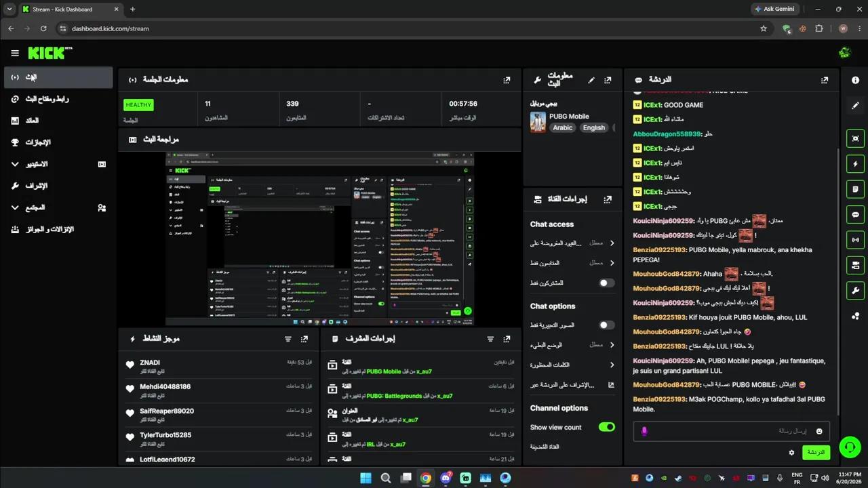Viewport: 868px width, 488px height.
Task: Edit stream info with the pencil icon
Action: (x=591, y=80)
